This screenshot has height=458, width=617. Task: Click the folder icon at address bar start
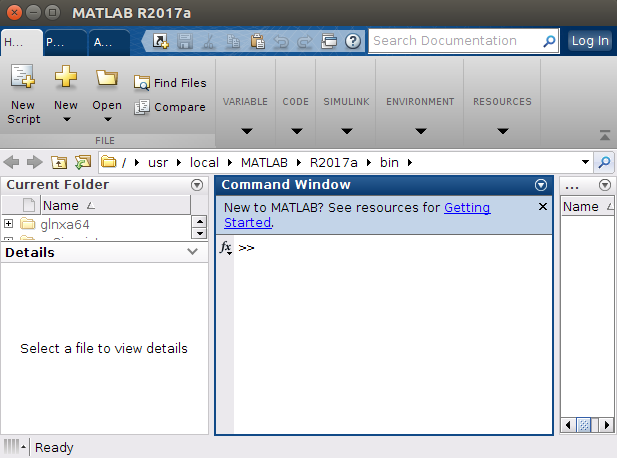109,162
